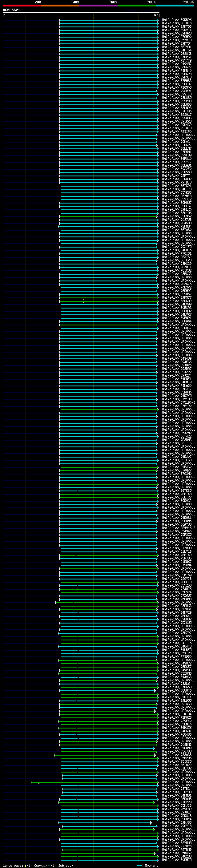Open UniRef100_C1FJG0 entry
The height and width of the screenshot is (868, 197).
tap(177, 467)
